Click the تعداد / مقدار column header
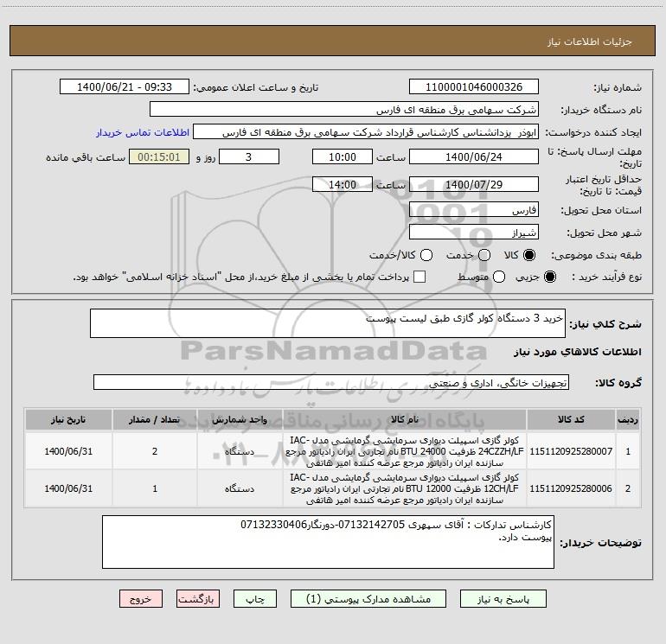The height and width of the screenshot is (644, 666). coord(155,420)
